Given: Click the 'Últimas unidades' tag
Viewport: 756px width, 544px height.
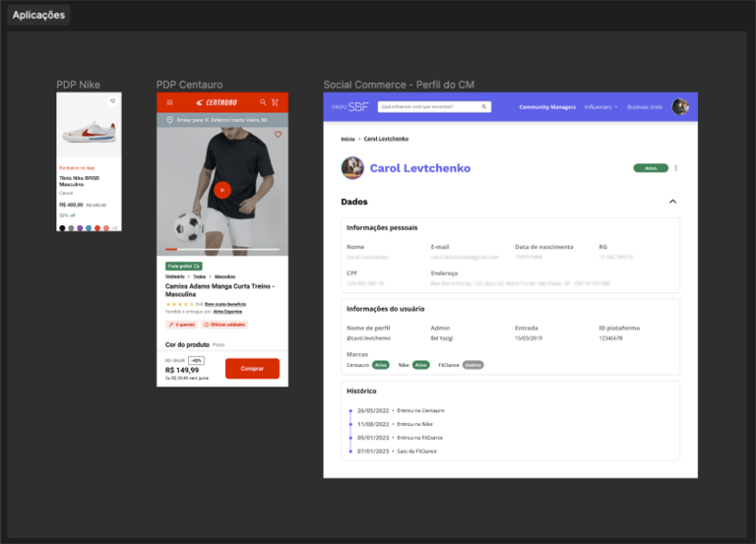Looking at the screenshot, I should tap(224, 325).
